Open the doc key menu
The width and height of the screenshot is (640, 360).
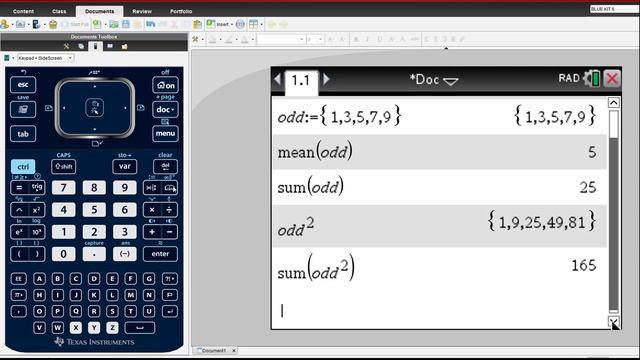pyautogui.click(x=165, y=109)
